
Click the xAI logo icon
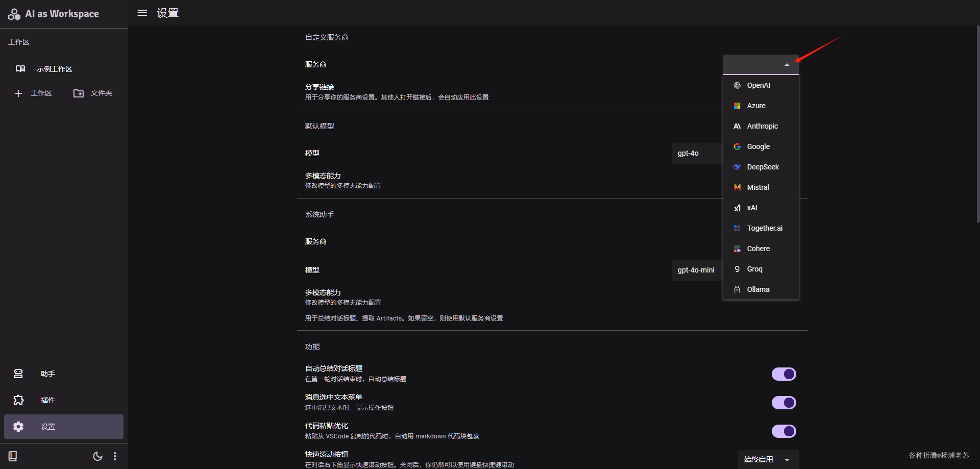point(737,208)
